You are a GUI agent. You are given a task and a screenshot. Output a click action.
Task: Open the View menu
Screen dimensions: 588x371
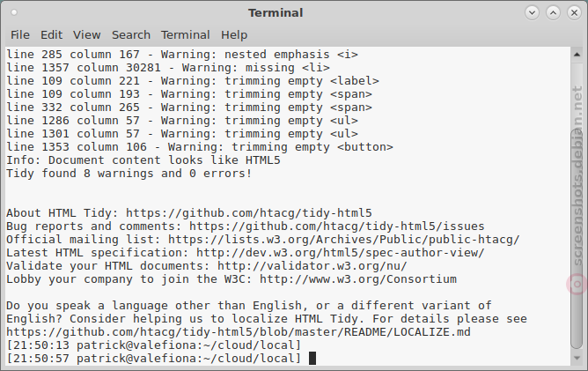(x=86, y=35)
